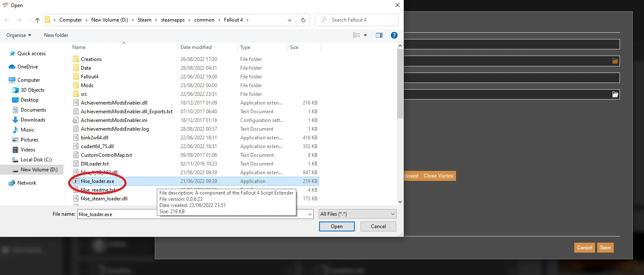Select the src folder icon
Image resolution: width=644 pixels, height=275 pixels.
(76, 94)
